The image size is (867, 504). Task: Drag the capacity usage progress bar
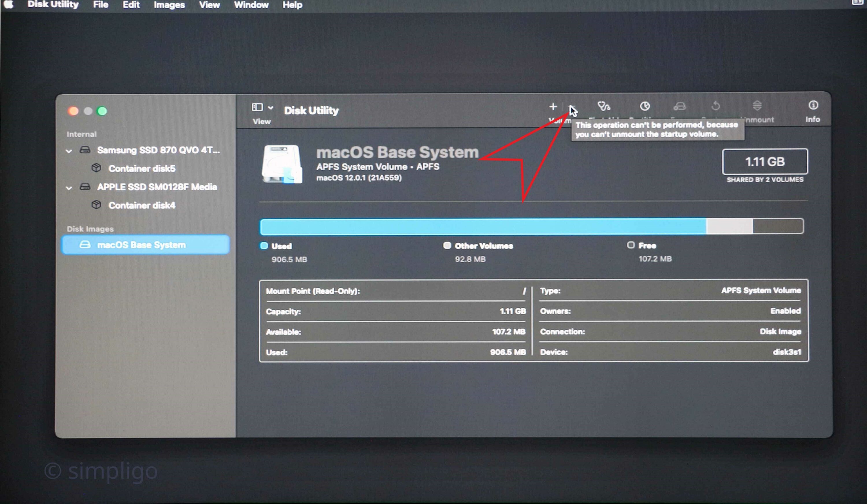(x=532, y=227)
